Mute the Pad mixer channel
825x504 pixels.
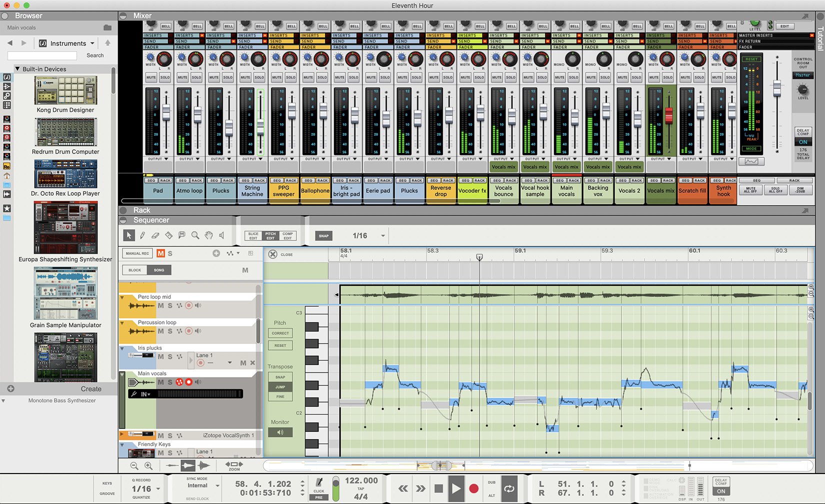pyautogui.click(x=150, y=77)
